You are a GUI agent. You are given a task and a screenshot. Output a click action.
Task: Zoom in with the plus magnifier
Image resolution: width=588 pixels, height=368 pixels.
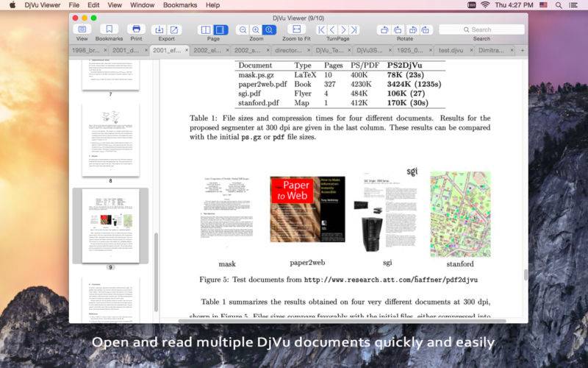coord(256,29)
